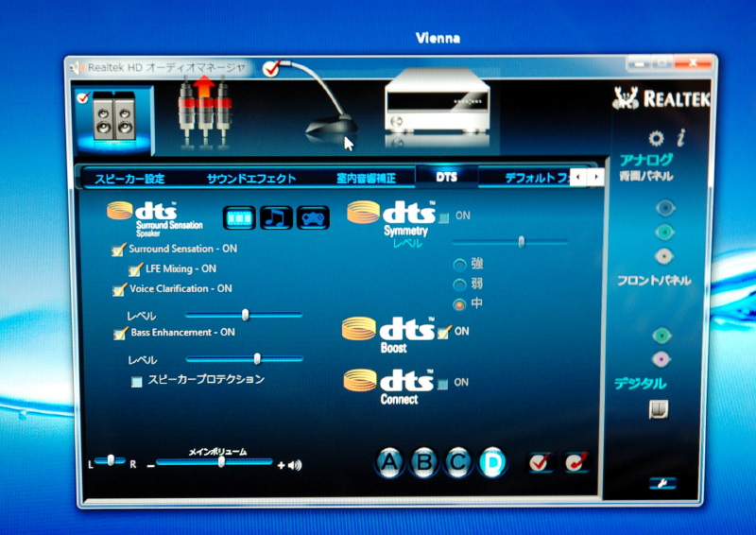Screen dimensions: 756x535
Task: Toggle Bass Enhancement checkbox
Action: tap(120, 334)
